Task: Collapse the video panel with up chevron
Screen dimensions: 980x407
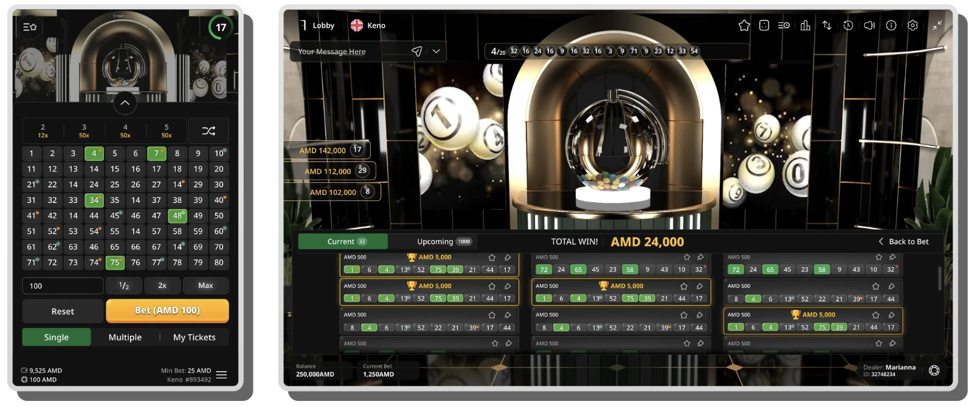Action: [125, 103]
